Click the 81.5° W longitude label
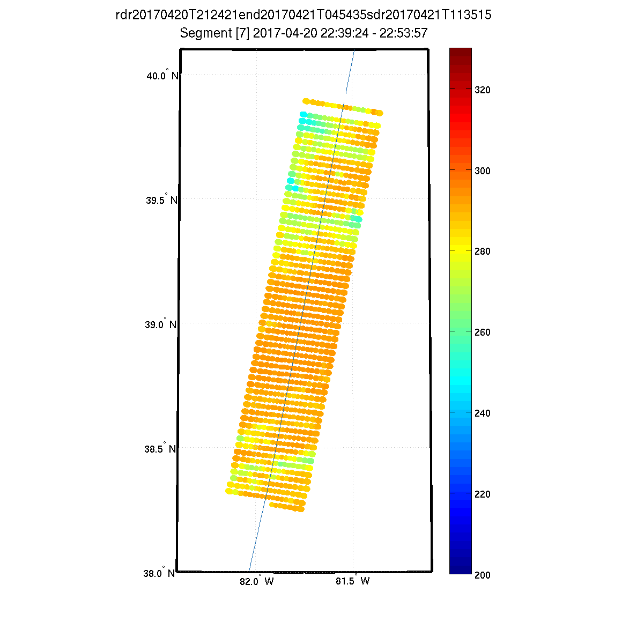Image resolution: width=644 pixels, height=644 pixels. [x=352, y=581]
